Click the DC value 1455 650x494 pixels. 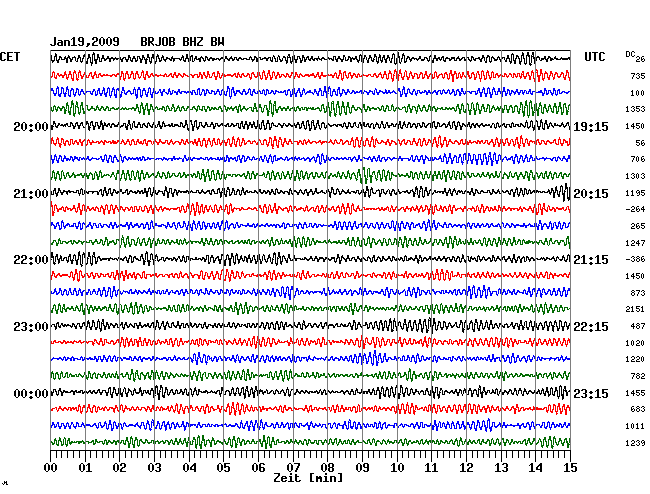pyautogui.click(x=635, y=393)
